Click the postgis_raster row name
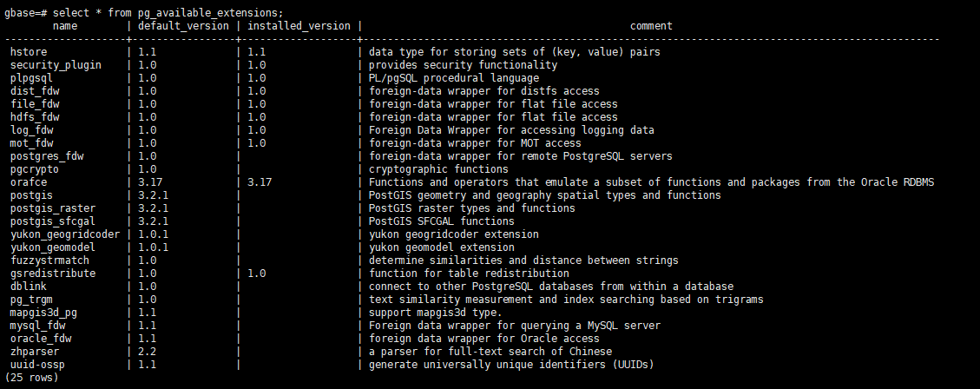The image size is (980, 389). click(x=52, y=208)
